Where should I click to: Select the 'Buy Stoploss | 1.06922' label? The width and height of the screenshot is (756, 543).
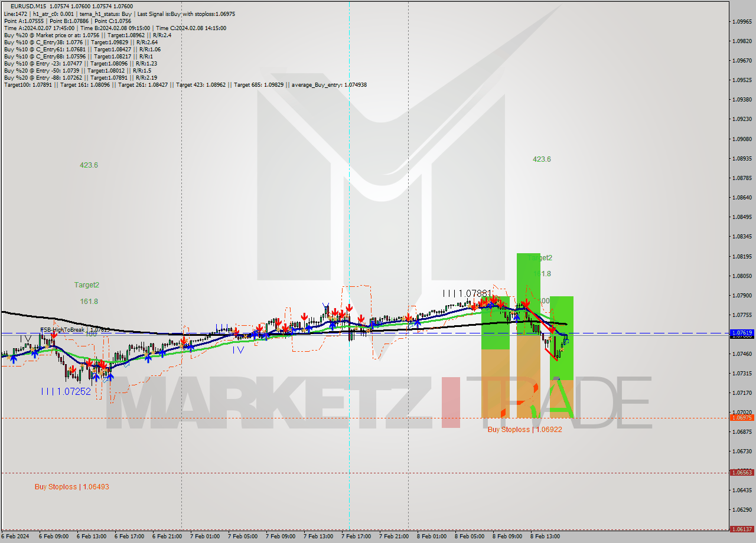(524, 430)
